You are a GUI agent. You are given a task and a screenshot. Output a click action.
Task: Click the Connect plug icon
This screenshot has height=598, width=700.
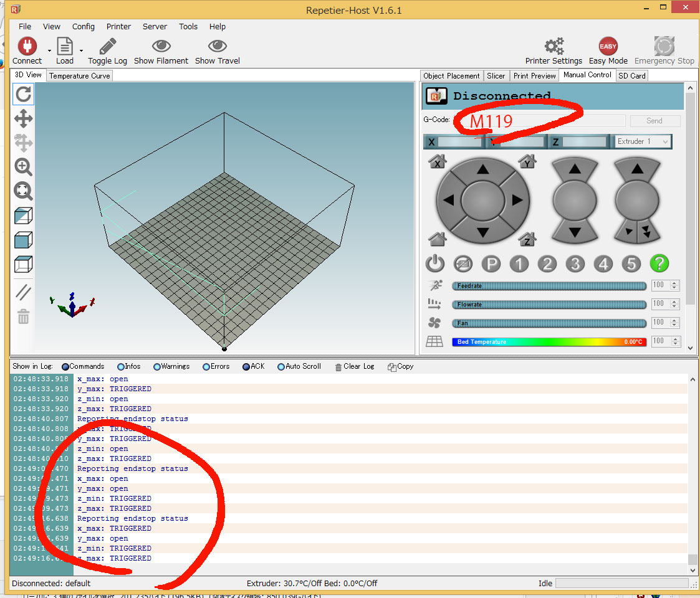27,47
